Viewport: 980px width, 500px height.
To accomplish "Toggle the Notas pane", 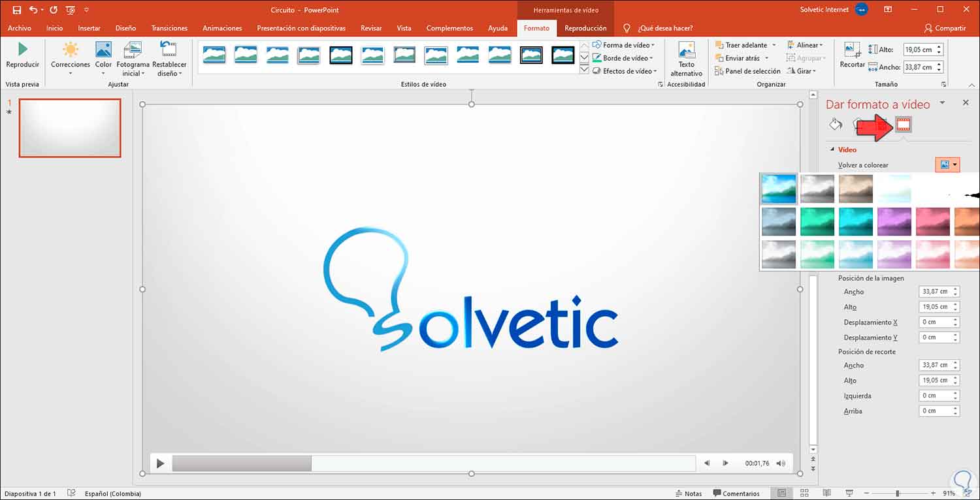I will pyautogui.click(x=689, y=493).
